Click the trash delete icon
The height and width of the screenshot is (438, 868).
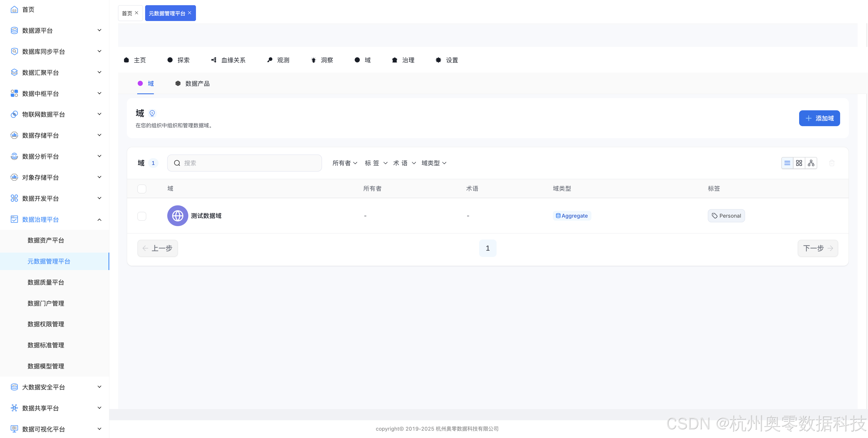click(x=832, y=163)
